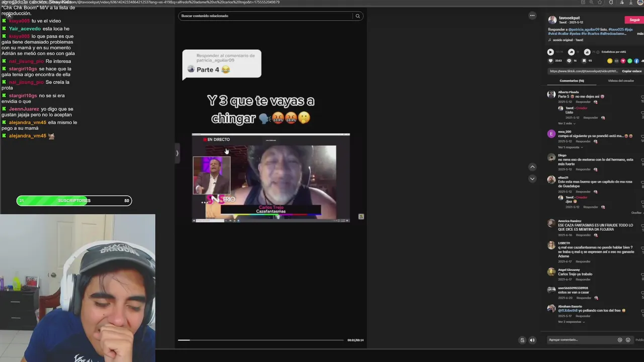
Task: Click the 'Parte 4' reply comment sticker
Action: pyautogui.click(x=222, y=64)
